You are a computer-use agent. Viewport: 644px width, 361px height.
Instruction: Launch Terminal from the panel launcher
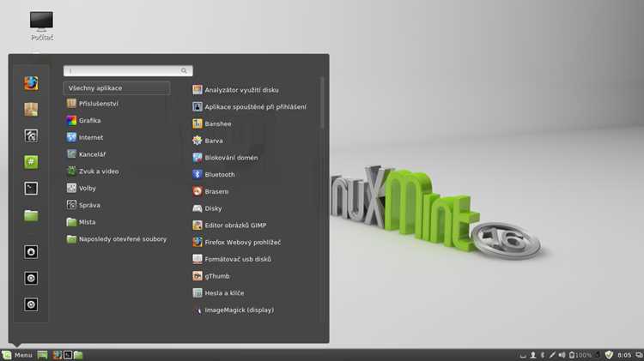pos(68,355)
